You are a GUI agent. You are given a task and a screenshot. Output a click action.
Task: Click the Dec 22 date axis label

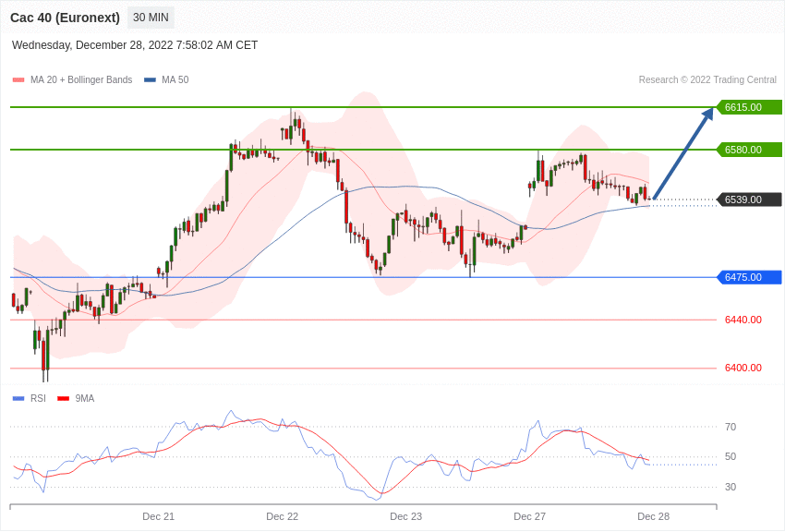coord(282,516)
